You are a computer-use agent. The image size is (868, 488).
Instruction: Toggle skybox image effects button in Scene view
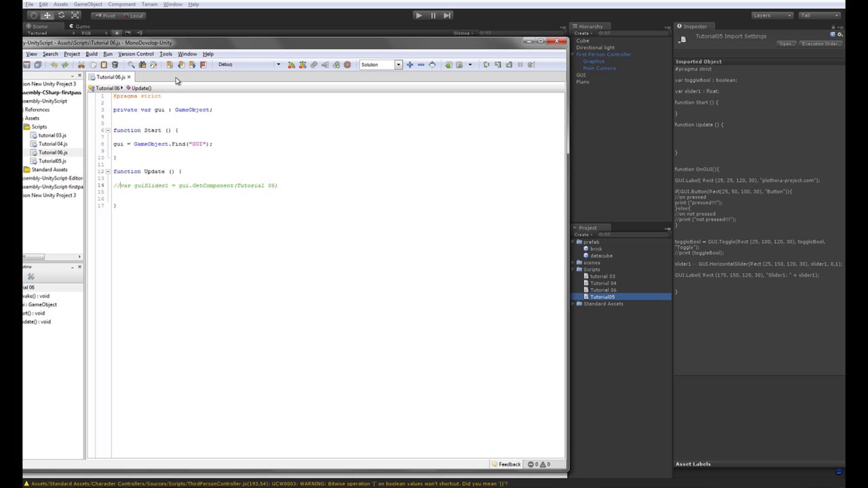coord(128,33)
